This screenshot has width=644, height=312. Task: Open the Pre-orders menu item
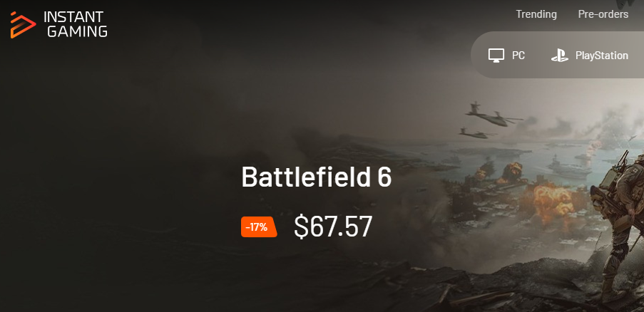603,14
